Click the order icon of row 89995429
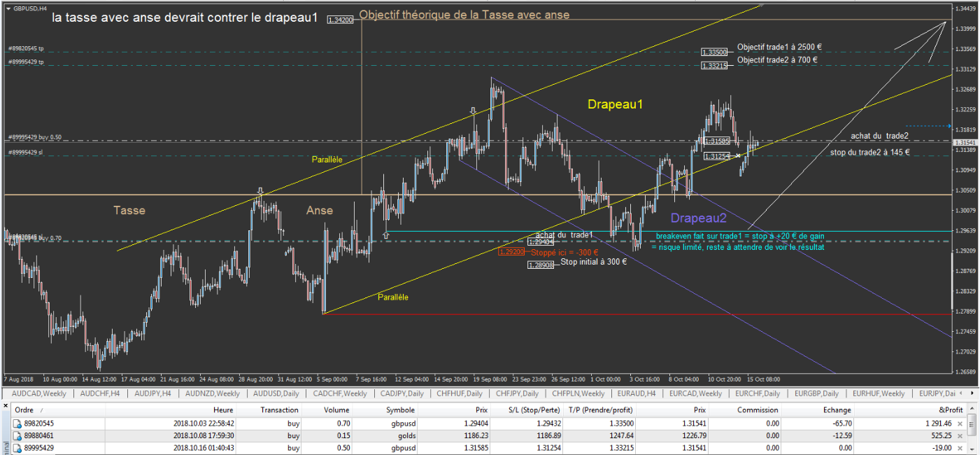Image resolution: width=980 pixels, height=455 pixels. pos(17,448)
